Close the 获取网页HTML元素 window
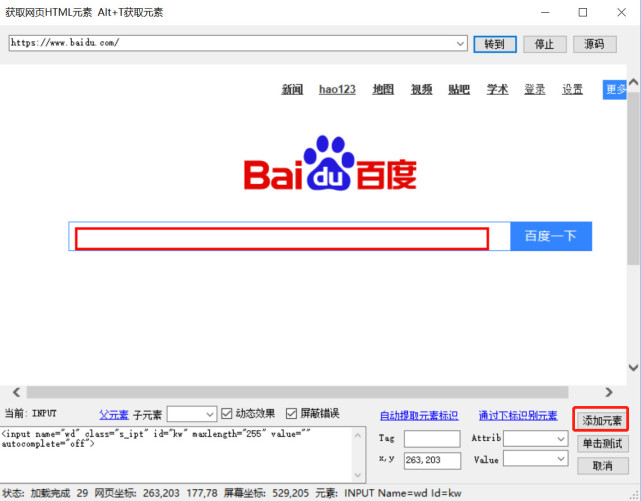641x501 pixels. [x=621, y=12]
